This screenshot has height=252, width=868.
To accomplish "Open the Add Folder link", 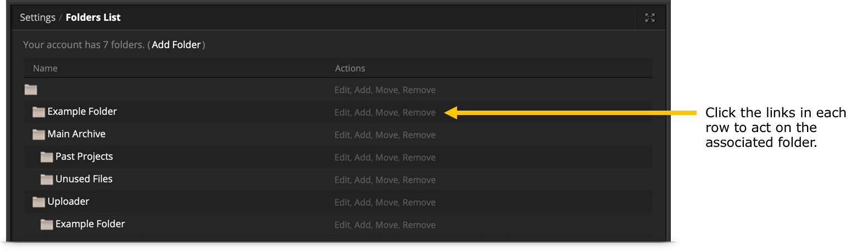I will (x=176, y=45).
